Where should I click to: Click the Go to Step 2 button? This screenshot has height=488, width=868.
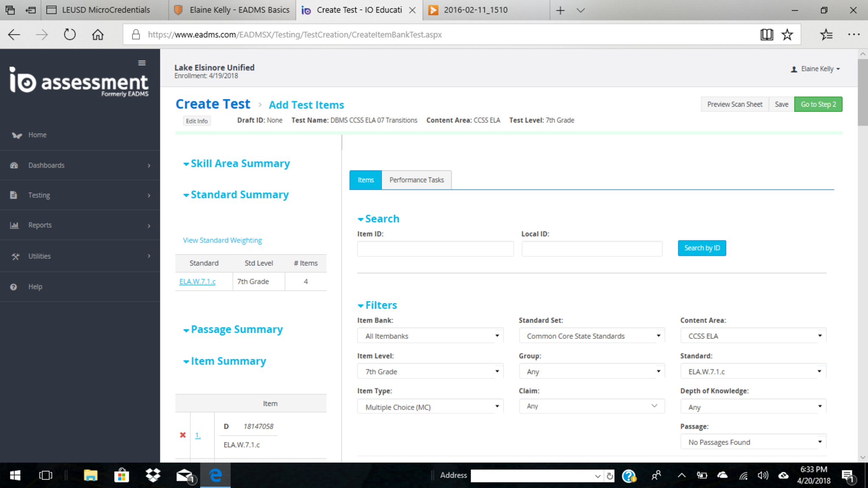pyautogui.click(x=818, y=104)
